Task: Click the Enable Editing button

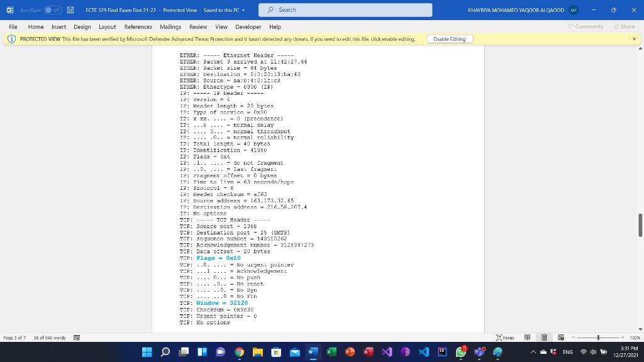Action: point(450,38)
